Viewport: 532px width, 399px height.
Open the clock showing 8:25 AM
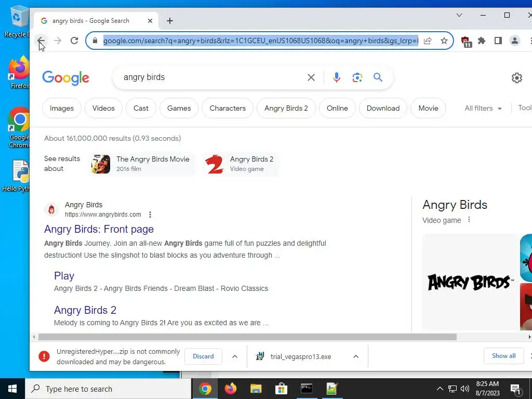pyautogui.click(x=487, y=389)
